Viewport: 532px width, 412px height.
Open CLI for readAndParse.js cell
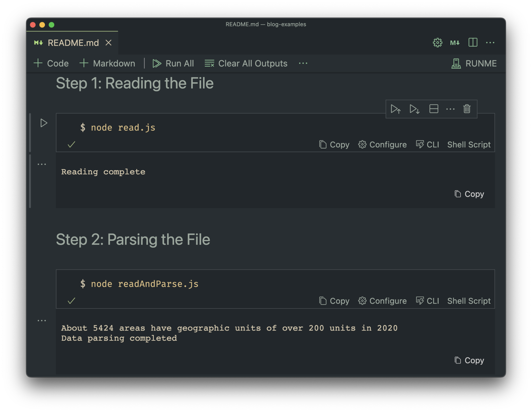point(427,301)
